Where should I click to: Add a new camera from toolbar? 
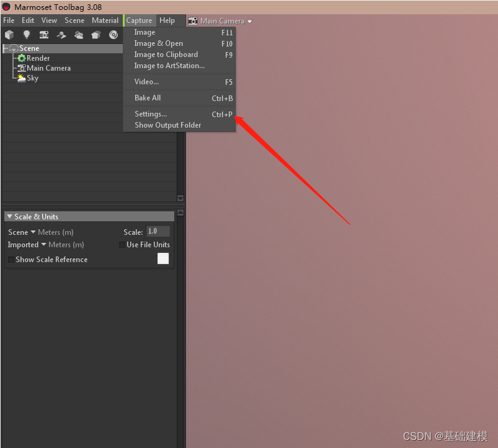click(x=44, y=34)
